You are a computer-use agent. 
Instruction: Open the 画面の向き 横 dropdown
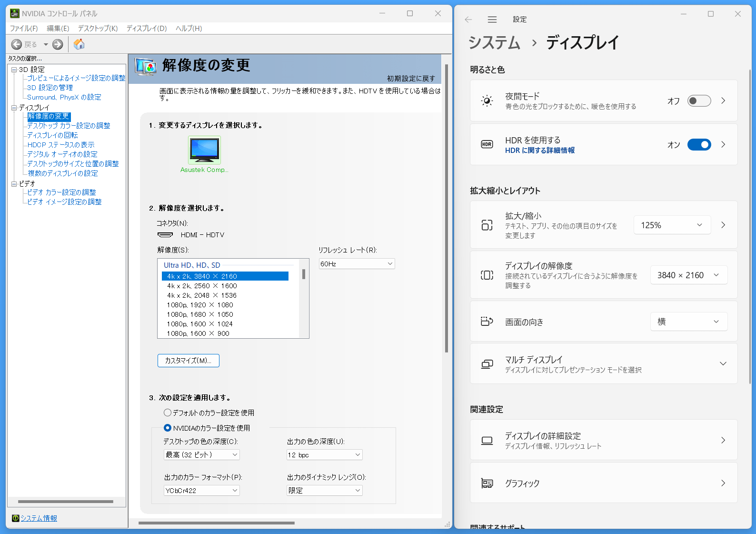[689, 322]
